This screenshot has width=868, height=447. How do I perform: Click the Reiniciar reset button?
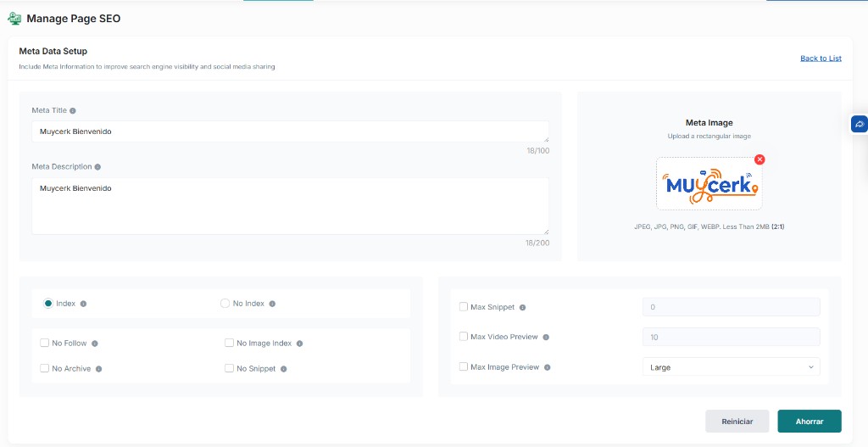pyautogui.click(x=737, y=422)
